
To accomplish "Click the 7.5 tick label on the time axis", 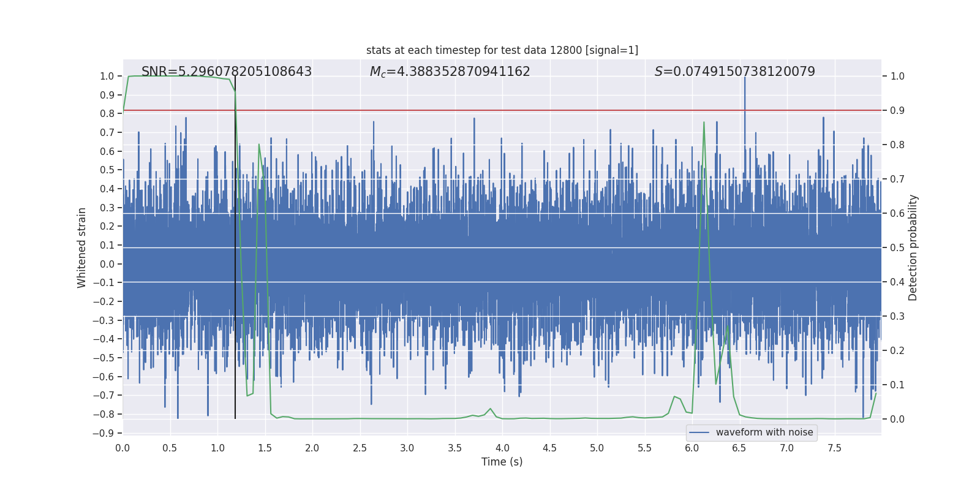I will tap(834, 448).
